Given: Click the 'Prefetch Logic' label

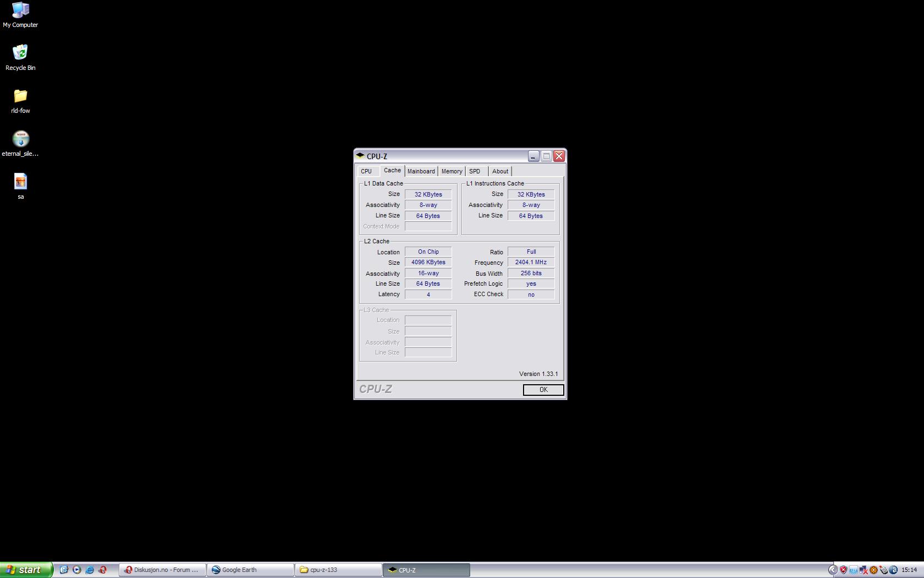Looking at the screenshot, I should 483,283.
